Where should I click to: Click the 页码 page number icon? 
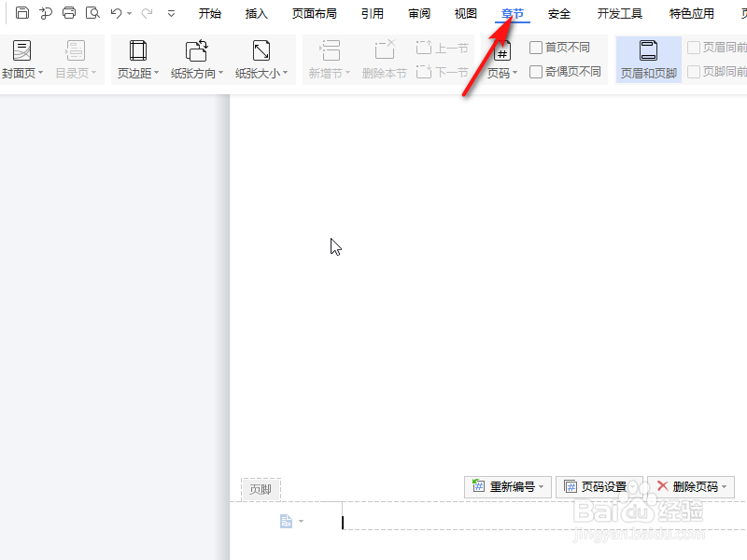click(x=502, y=51)
